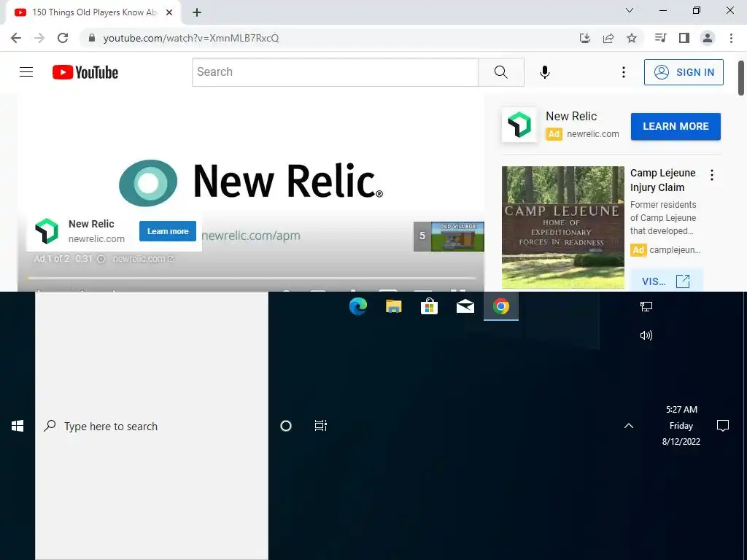Open the notification action center
The width and height of the screenshot is (747, 560).
(x=723, y=426)
